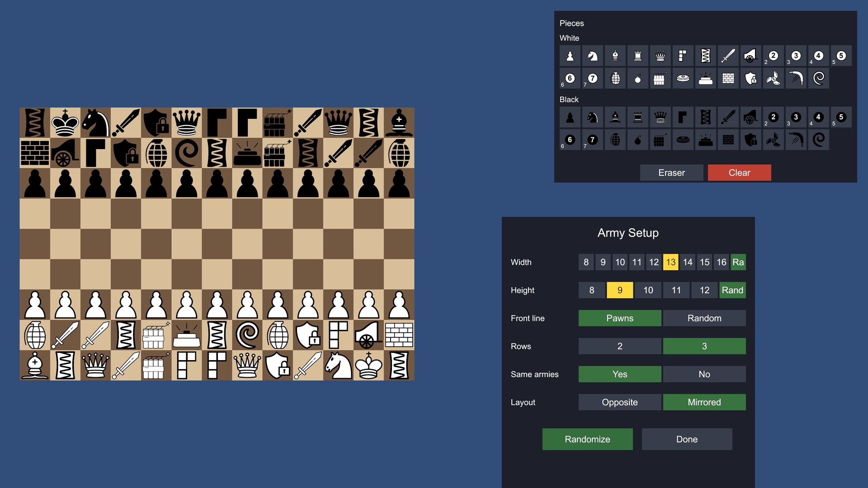Choose random width with the Ra option
Image resolution: width=868 pixels, height=488 pixels.
[x=738, y=262]
